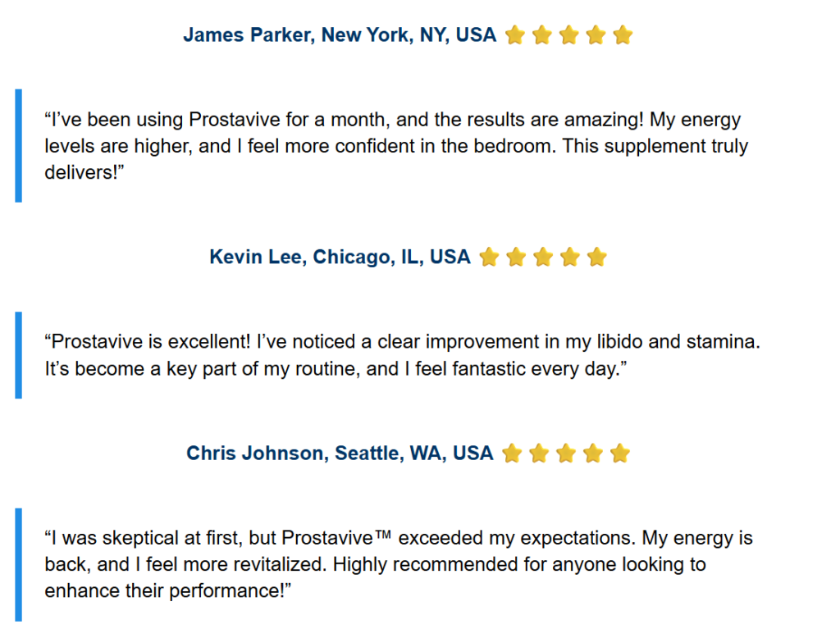Image resolution: width=840 pixels, height=629 pixels.
Task: Click the Chris Johnson, Seattle heading
Action: click(x=340, y=453)
